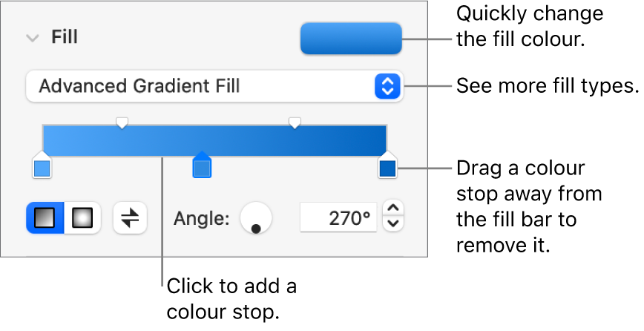Screen dimensions: 644x331
Task: Click the fill type popup arrows
Action: [x=387, y=86]
